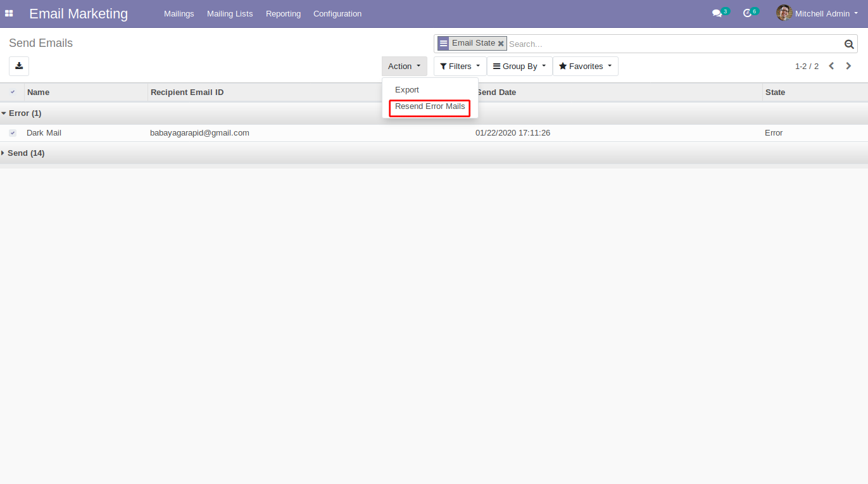This screenshot has height=484, width=868.
Task: Open the Action dropdown
Action: point(405,66)
